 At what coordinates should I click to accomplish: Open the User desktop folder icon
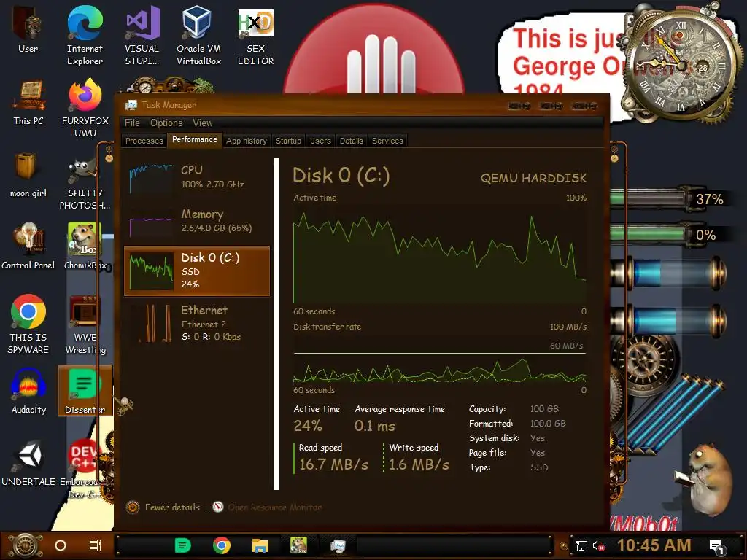coord(28,29)
